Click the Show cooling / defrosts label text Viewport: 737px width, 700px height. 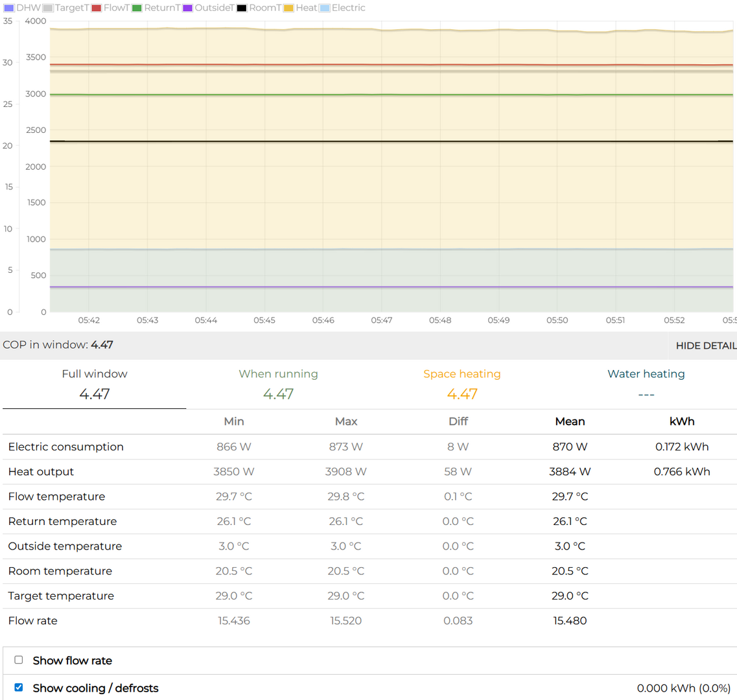click(x=95, y=688)
